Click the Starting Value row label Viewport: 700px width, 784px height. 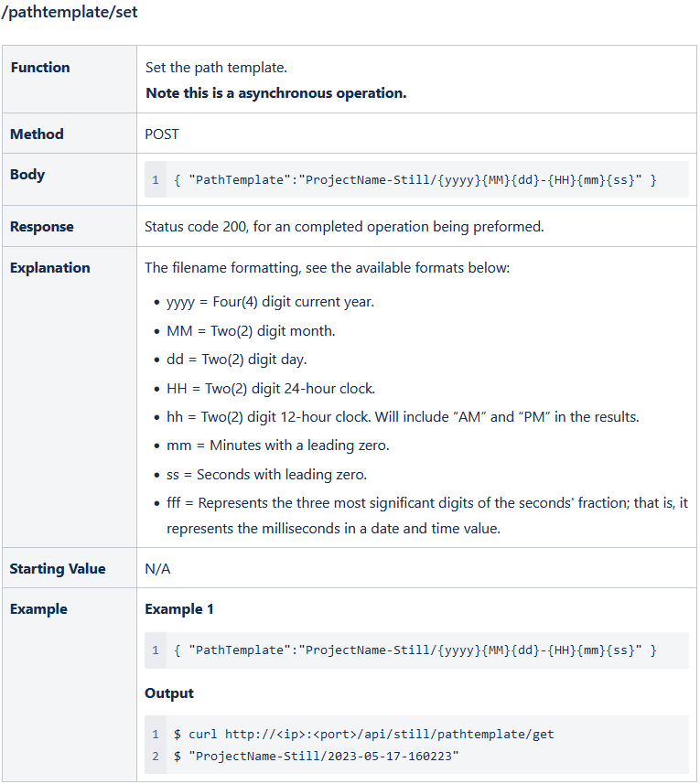point(58,569)
